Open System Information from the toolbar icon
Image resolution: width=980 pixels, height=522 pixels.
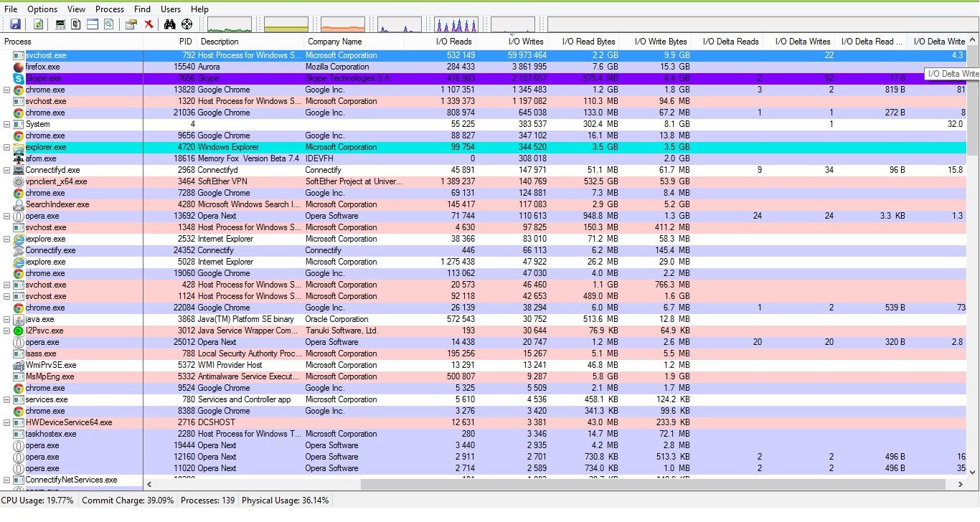pyautogui.click(x=60, y=24)
